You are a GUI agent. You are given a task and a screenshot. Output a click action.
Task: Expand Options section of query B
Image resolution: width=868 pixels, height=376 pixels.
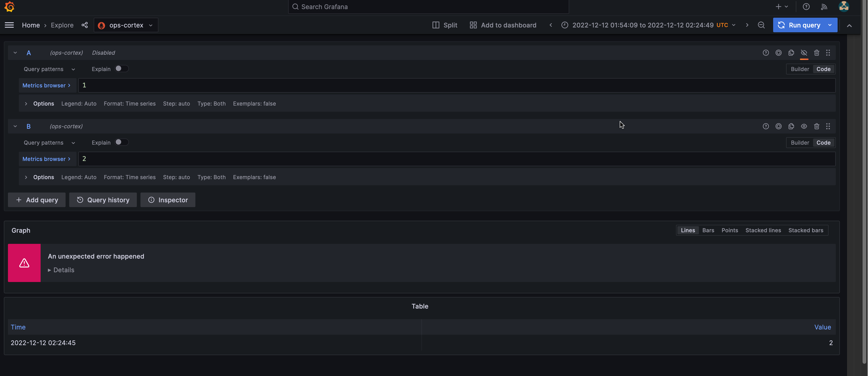point(26,177)
